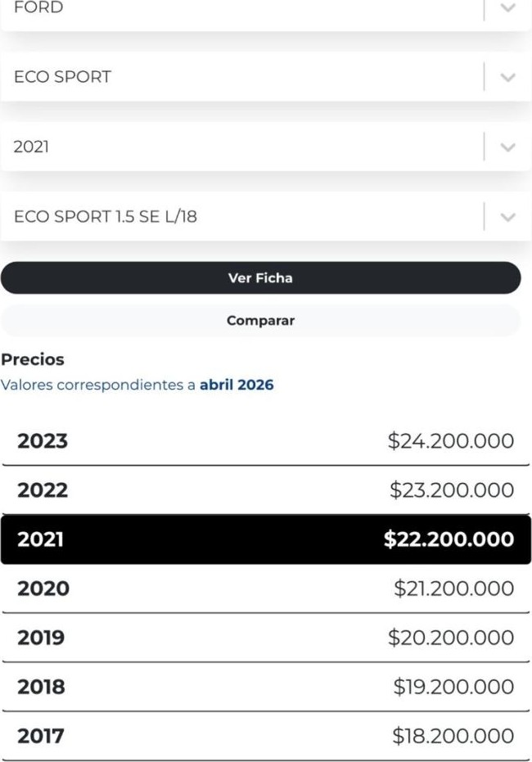Click the 2021 year field text

(31, 147)
